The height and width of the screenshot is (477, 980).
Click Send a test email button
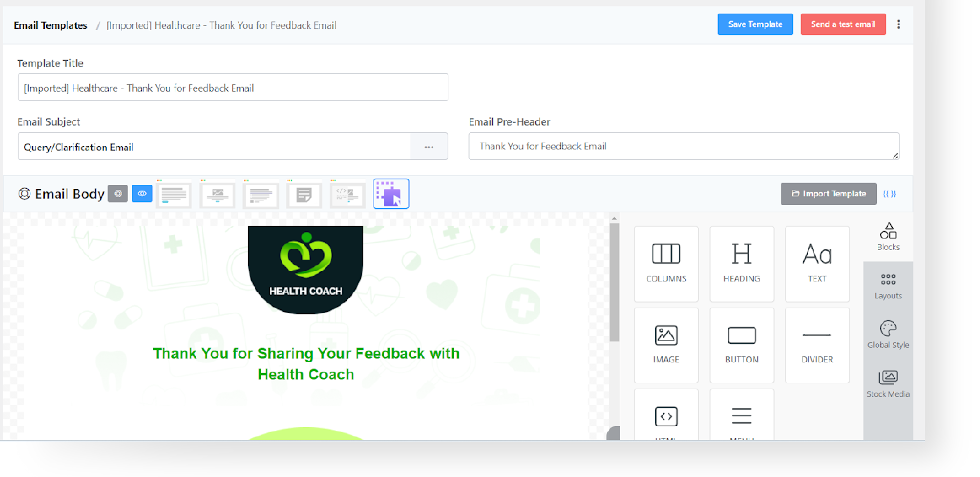click(843, 24)
